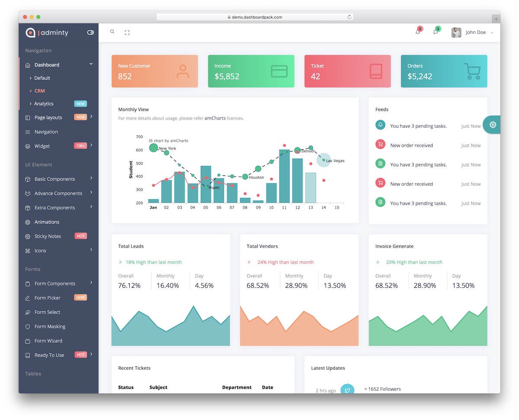Open the chat messages icon with 3 badge

click(436, 32)
